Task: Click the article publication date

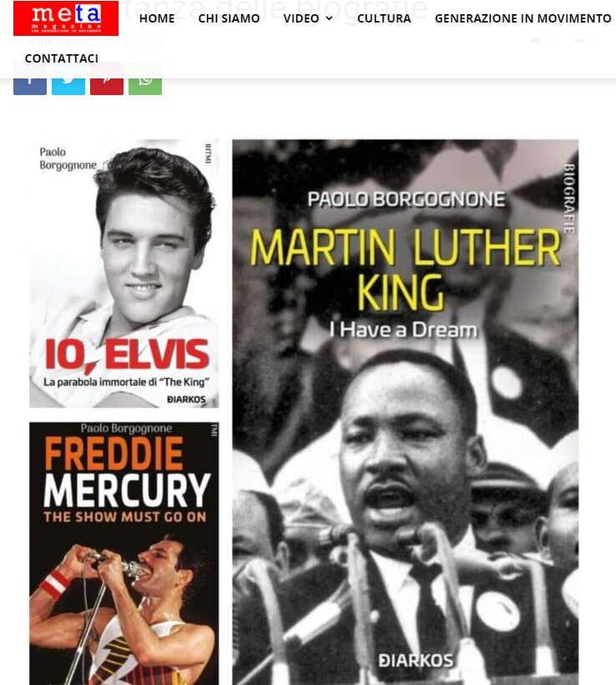Action: click(x=133, y=41)
